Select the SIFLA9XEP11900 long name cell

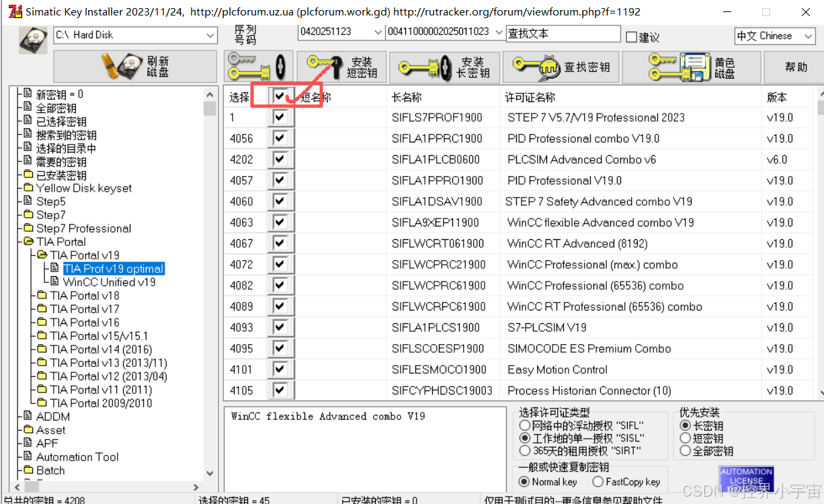436,222
